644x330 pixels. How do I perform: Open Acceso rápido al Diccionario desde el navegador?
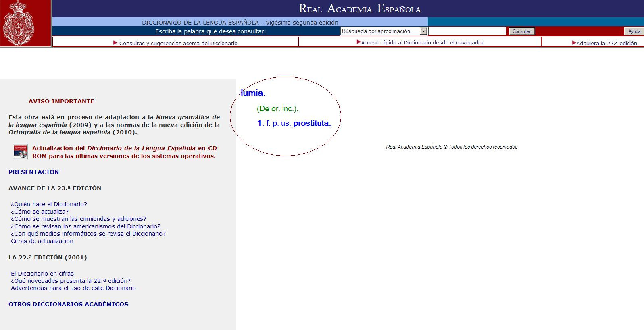pos(422,42)
